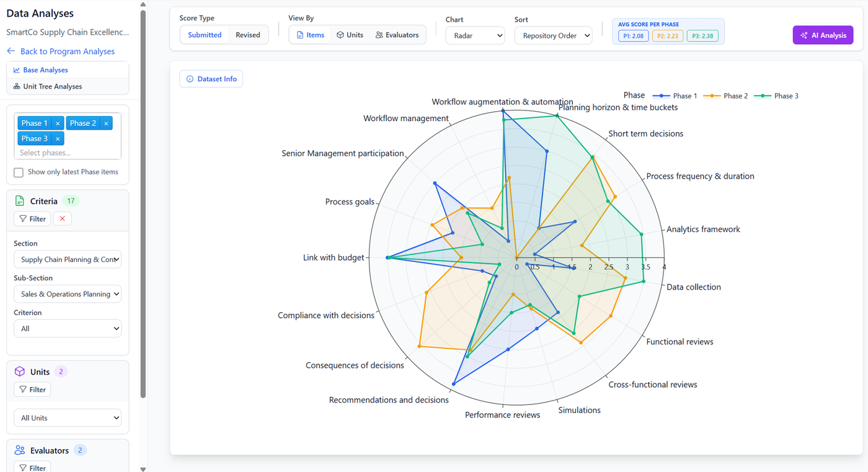Click the Short term decisions axis label

(645, 133)
